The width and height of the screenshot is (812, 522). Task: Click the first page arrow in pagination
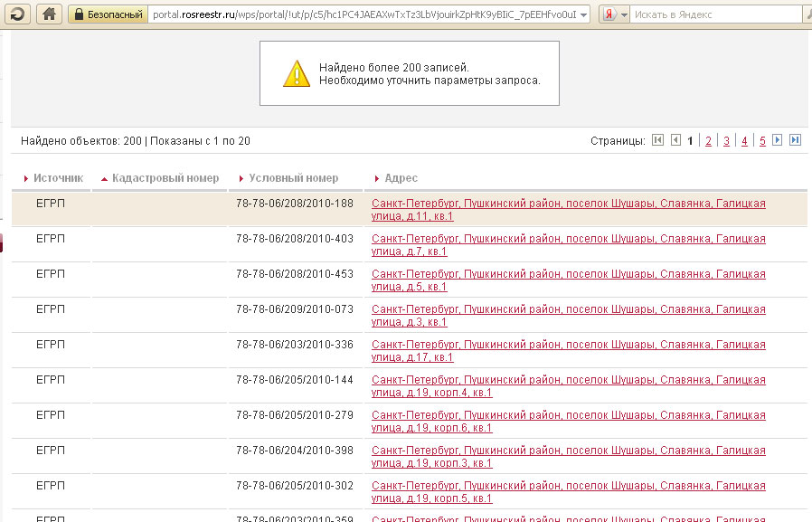657,140
